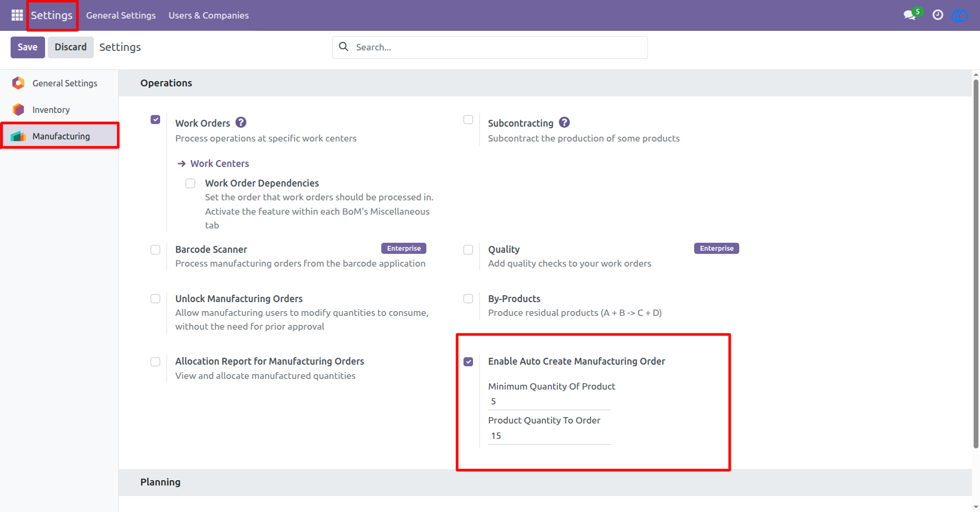The width and height of the screenshot is (980, 512).
Task: Discard the settings changes
Action: coord(71,47)
